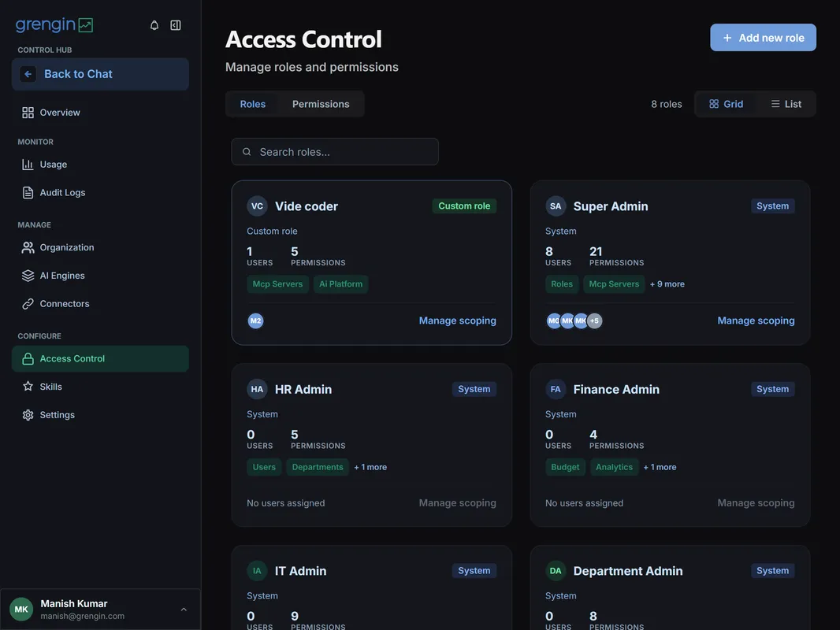Click the +5 users avatar

tap(594, 321)
